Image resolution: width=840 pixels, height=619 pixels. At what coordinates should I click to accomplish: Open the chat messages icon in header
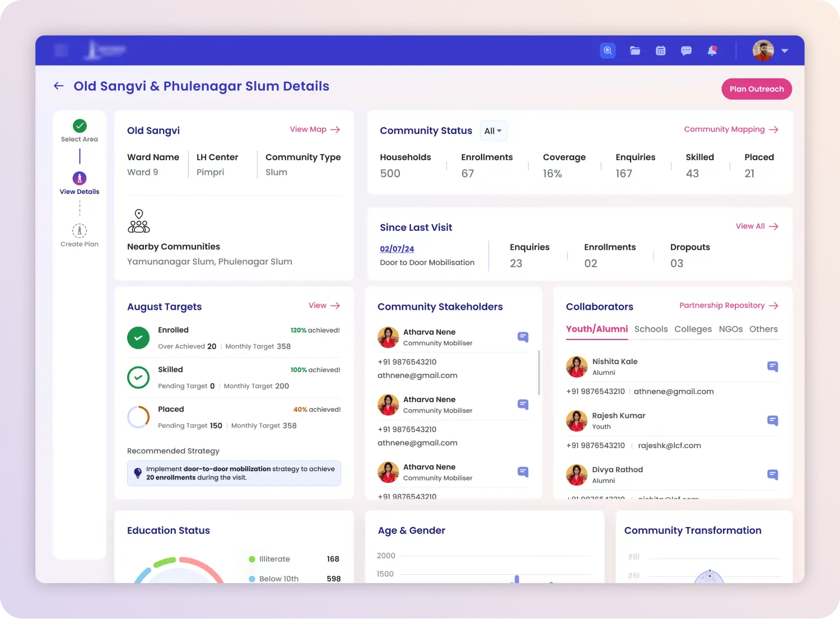(686, 50)
